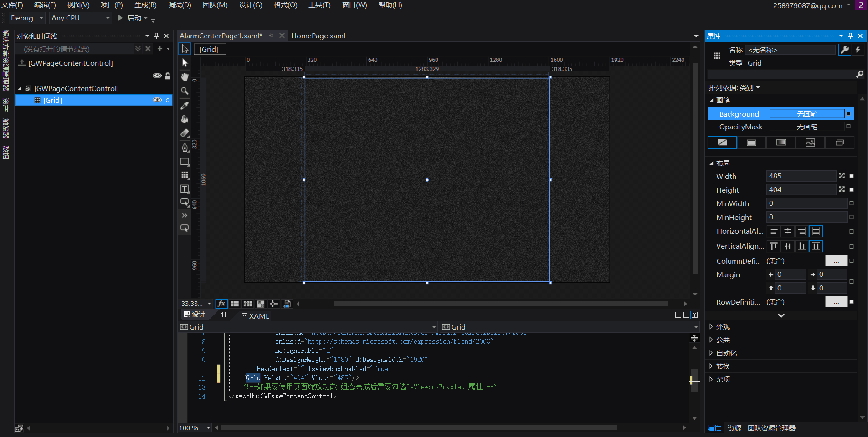Toggle visibility eye of the [Grid] layer
The height and width of the screenshot is (437, 868).
(x=157, y=100)
